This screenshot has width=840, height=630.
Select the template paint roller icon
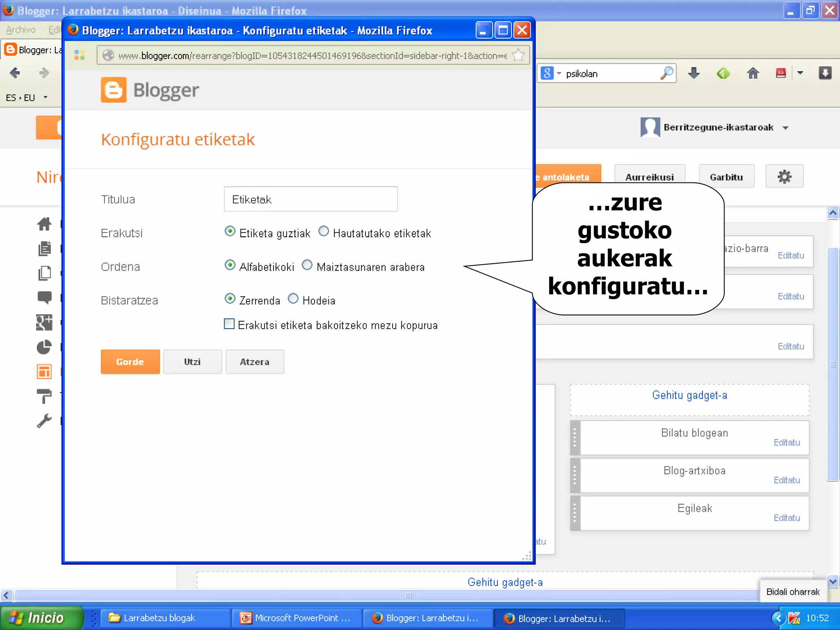(x=44, y=396)
